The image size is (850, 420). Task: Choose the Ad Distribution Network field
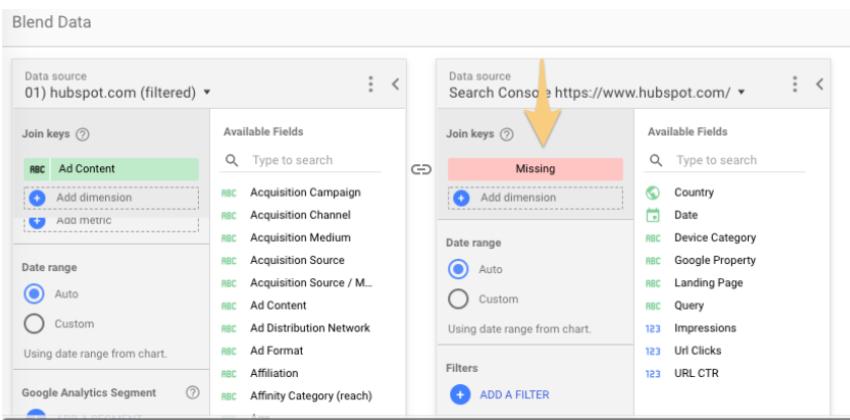click(x=310, y=328)
